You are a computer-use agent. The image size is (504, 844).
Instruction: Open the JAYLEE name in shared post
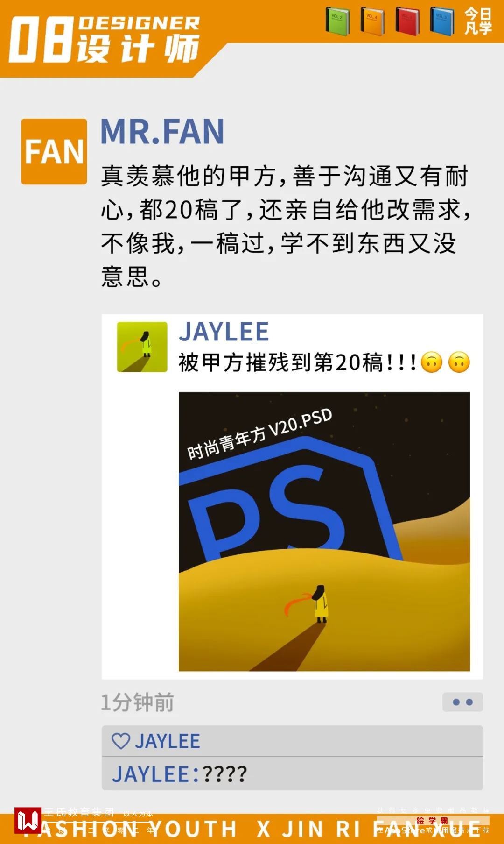(x=224, y=332)
